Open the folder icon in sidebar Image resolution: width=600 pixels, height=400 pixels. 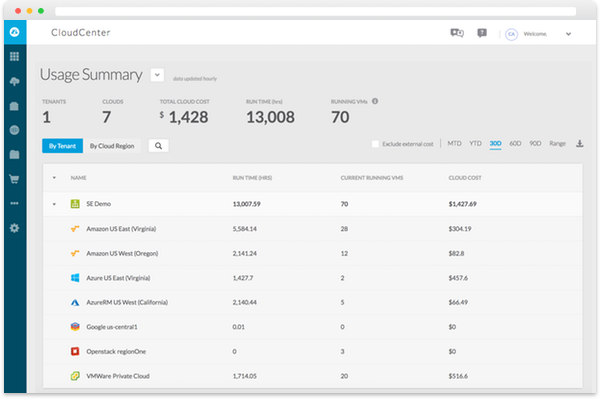[x=15, y=155]
